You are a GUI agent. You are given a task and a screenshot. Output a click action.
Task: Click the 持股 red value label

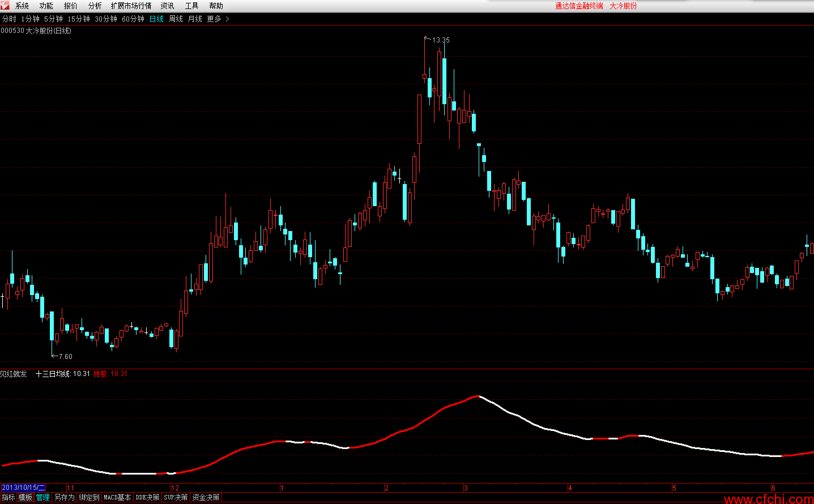tap(110, 374)
